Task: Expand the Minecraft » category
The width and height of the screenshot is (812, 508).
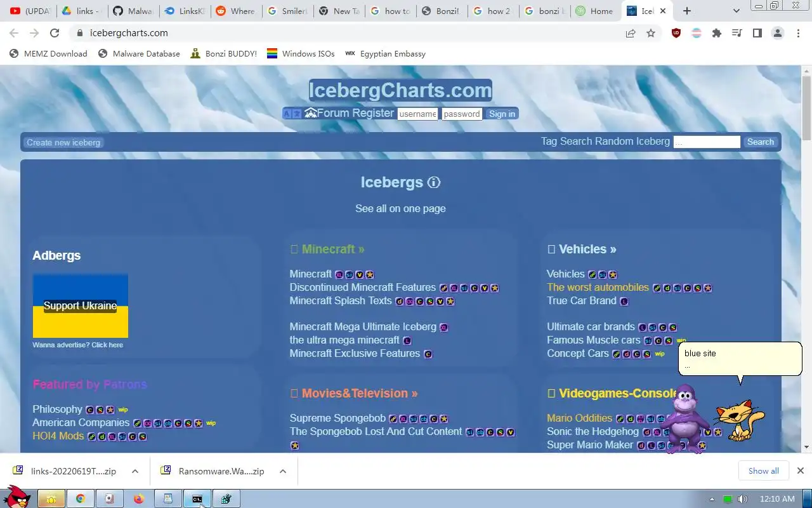Action: point(333,250)
